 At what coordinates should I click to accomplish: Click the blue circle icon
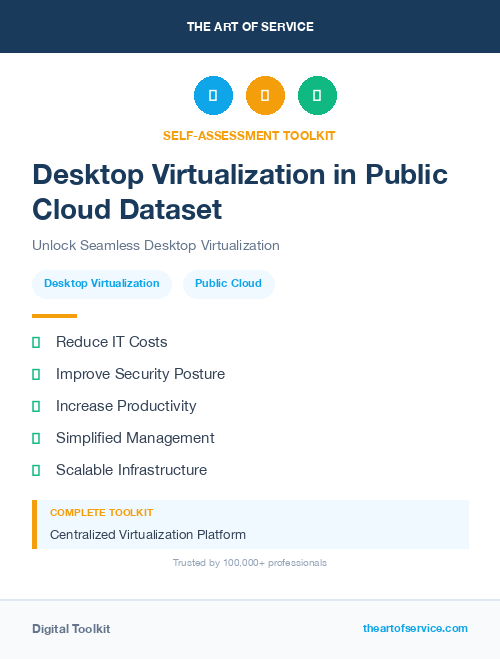point(213,95)
